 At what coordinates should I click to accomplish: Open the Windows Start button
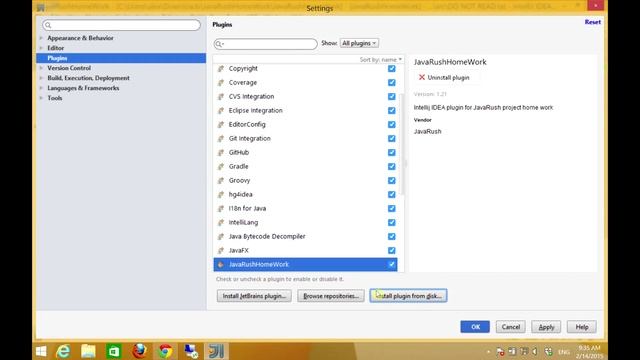tap(41, 351)
